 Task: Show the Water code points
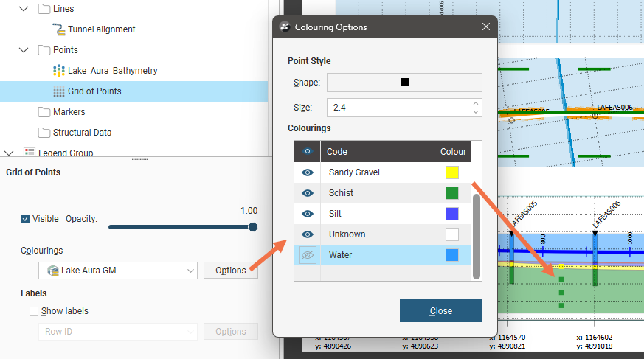pos(307,255)
